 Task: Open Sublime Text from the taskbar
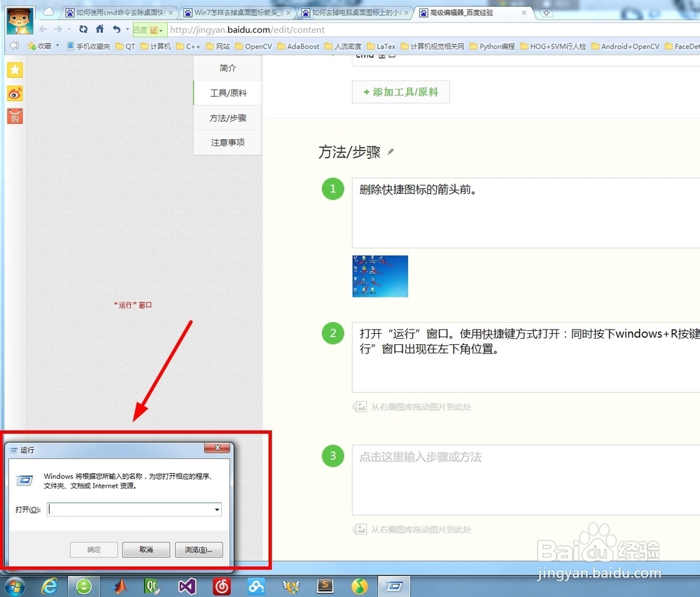(325, 587)
